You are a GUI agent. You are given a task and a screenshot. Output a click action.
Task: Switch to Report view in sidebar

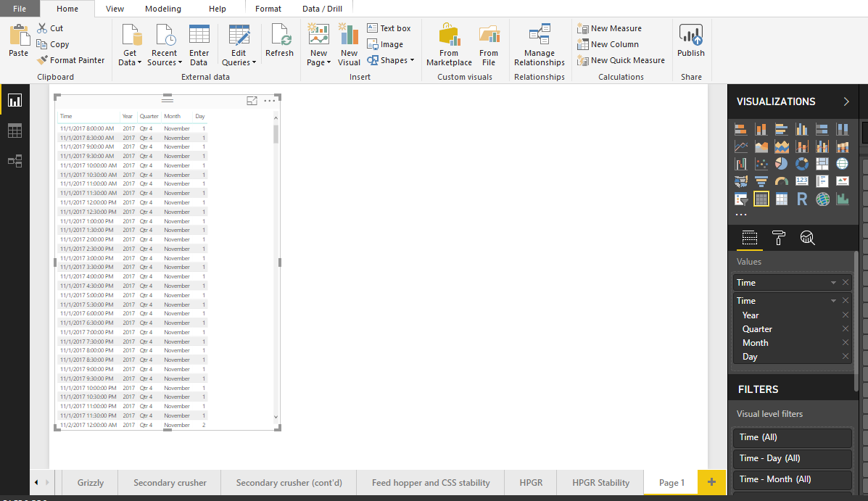(x=15, y=100)
